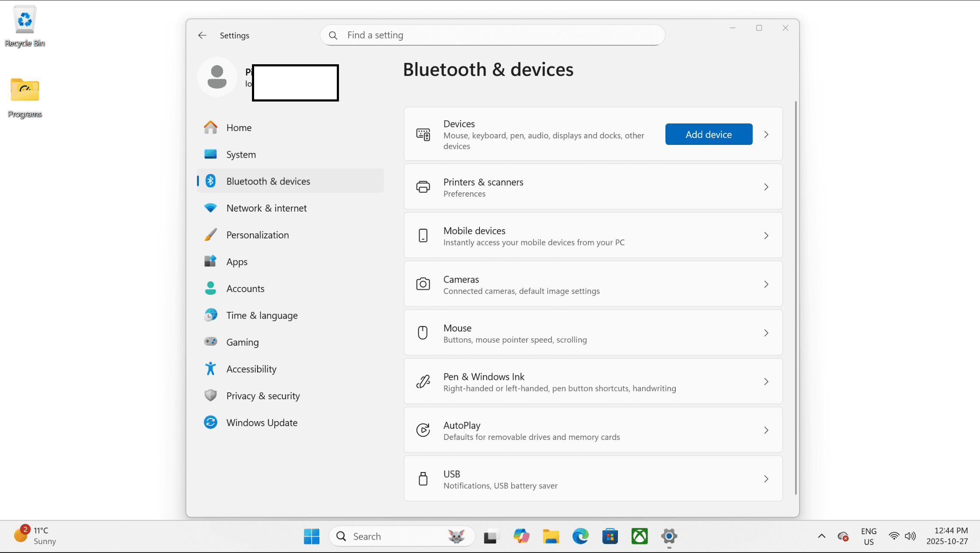Viewport: 980px width, 553px height.
Task: Click the Pen & Windows Ink icon
Action: pos(423,382)
